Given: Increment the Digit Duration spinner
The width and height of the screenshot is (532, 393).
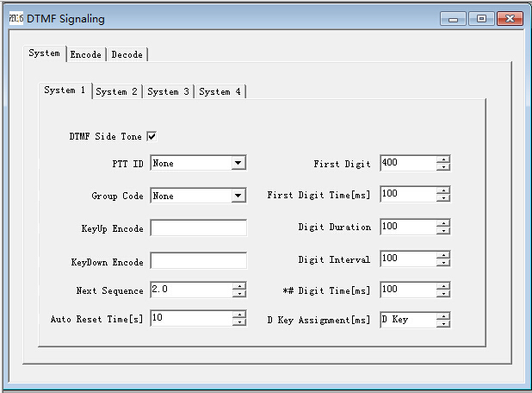Looking at the screenshot, I should [442, 223].
